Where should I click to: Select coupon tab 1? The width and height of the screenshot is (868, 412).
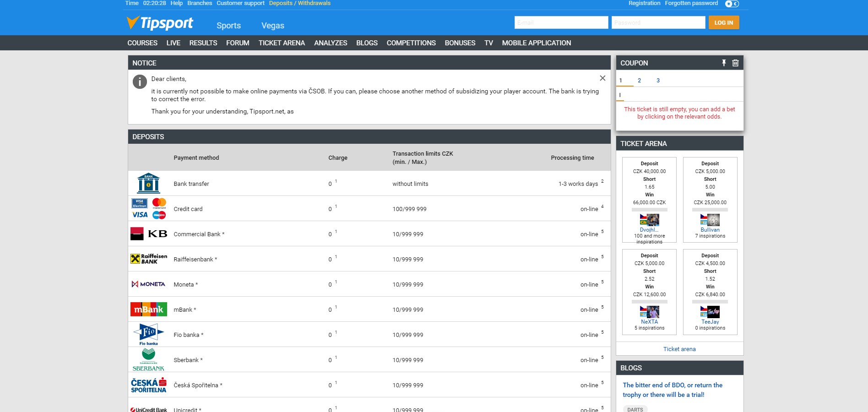621,81
